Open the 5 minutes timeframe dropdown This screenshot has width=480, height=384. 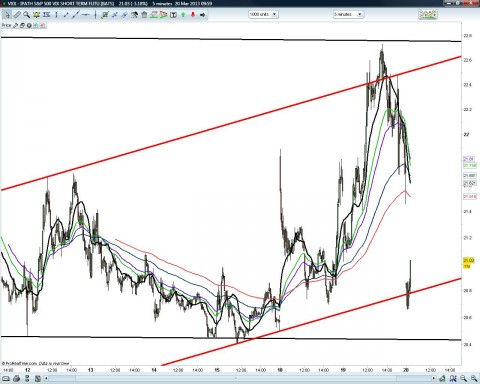click(x=348, y=14)
